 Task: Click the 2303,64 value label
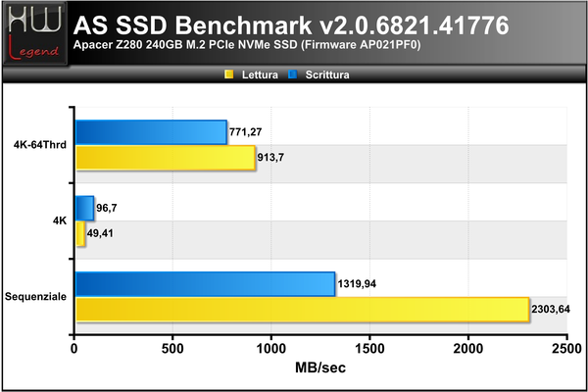551,310
